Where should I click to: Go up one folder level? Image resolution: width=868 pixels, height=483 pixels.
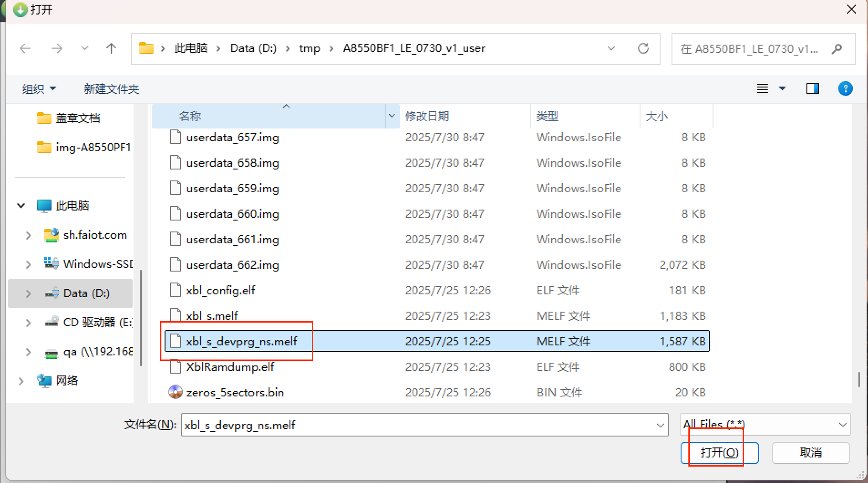[111, 48]
